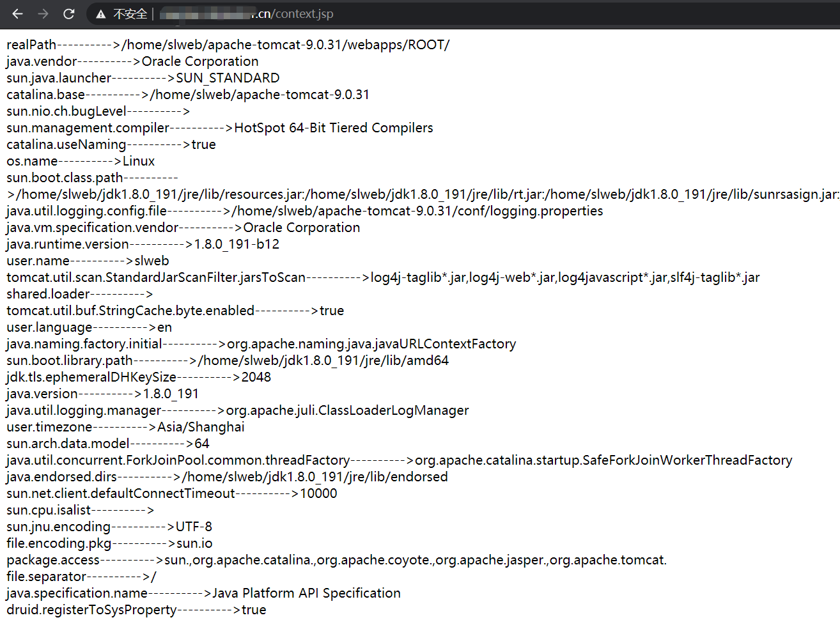Select the catalina.base tomcat path line
The width and height of the screenshot is (840, 620).
188,95
